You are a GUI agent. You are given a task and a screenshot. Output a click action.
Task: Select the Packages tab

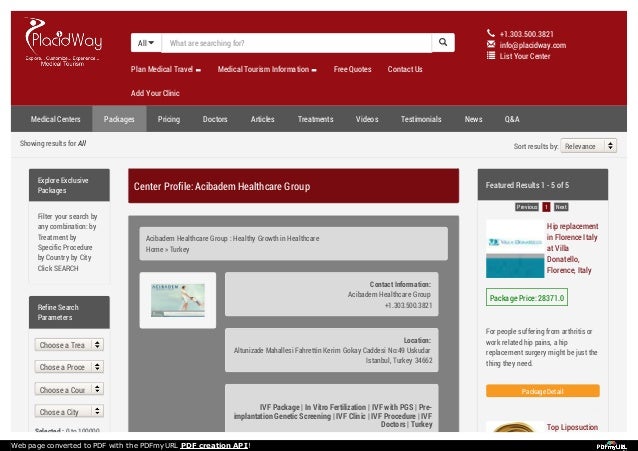(x=119, y=119)
